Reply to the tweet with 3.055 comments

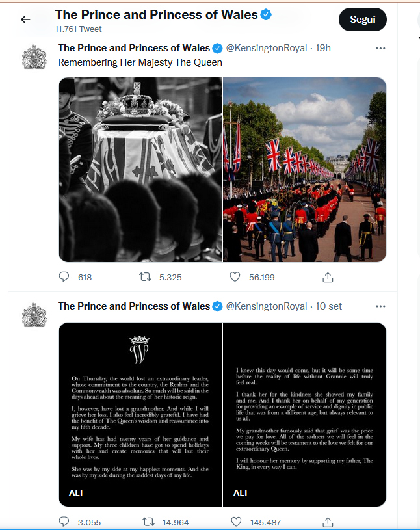point(64,522)
